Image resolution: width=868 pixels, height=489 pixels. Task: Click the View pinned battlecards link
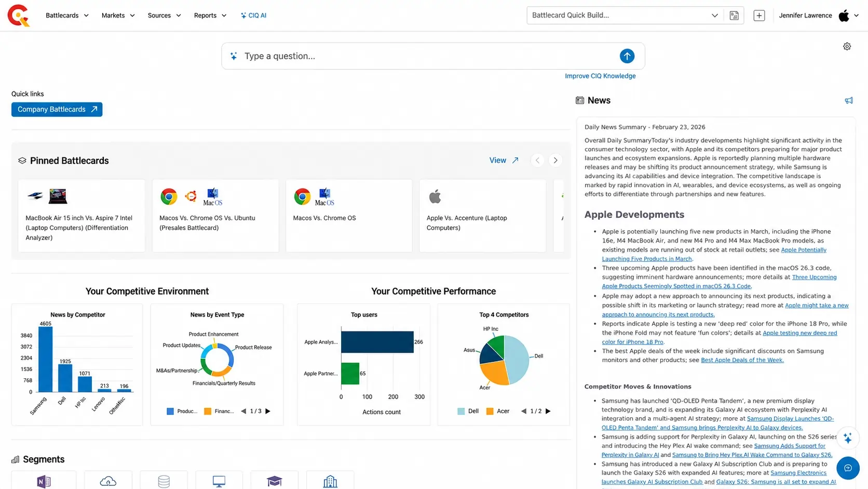coord(504,160)
